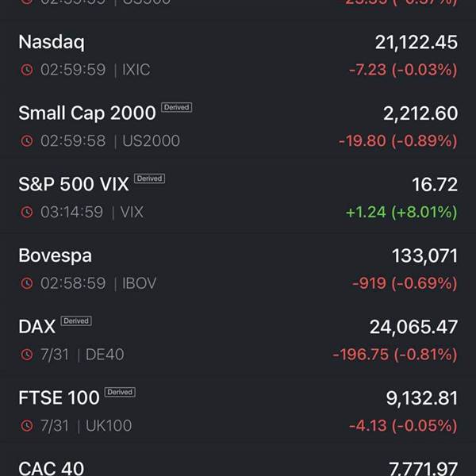This screenshot has height=476, width=476.
Task: Tap the clock icon next to VIX time
Action: coord(27,212)
